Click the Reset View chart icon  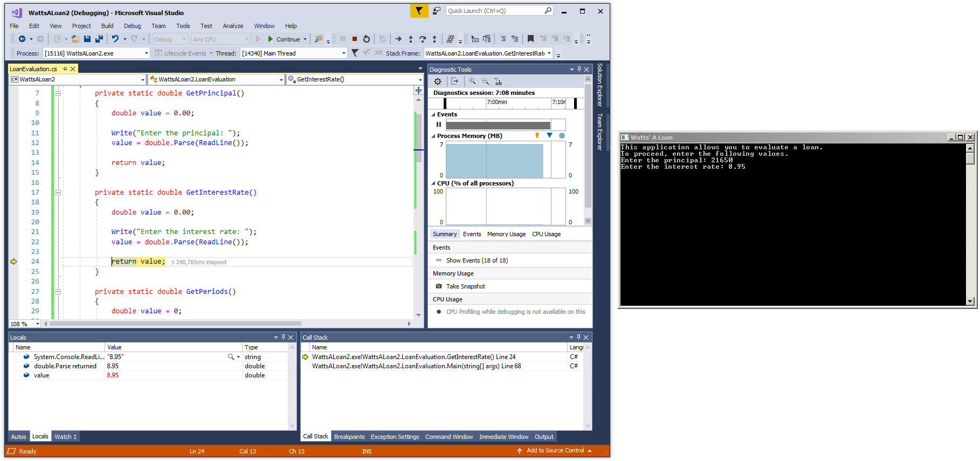pyautogui.click(x=498, y=81)
